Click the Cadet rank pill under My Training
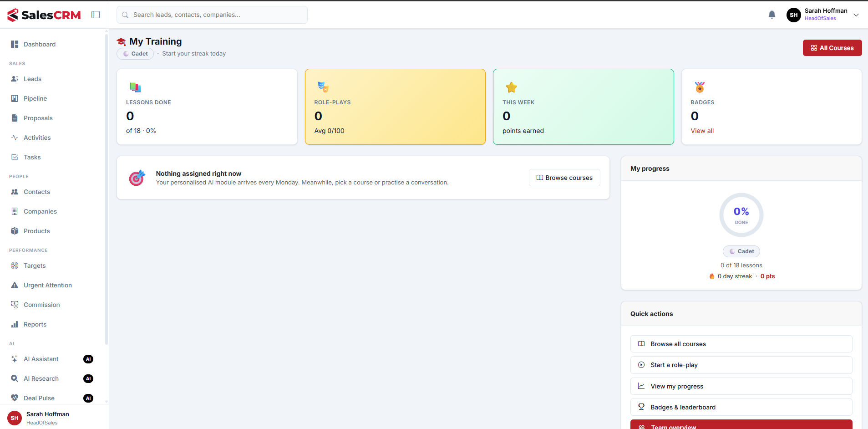 pos(135,54)
